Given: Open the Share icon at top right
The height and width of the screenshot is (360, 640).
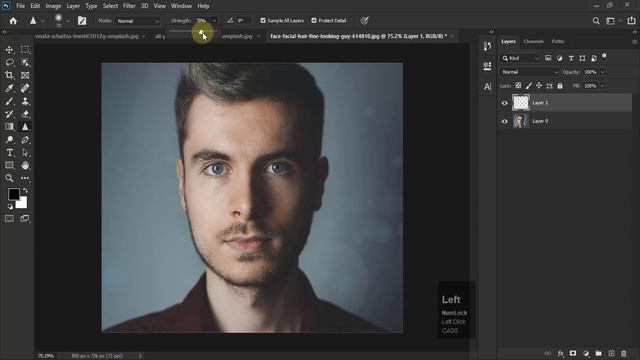Looking at the screenshot, I should (631, 20).
